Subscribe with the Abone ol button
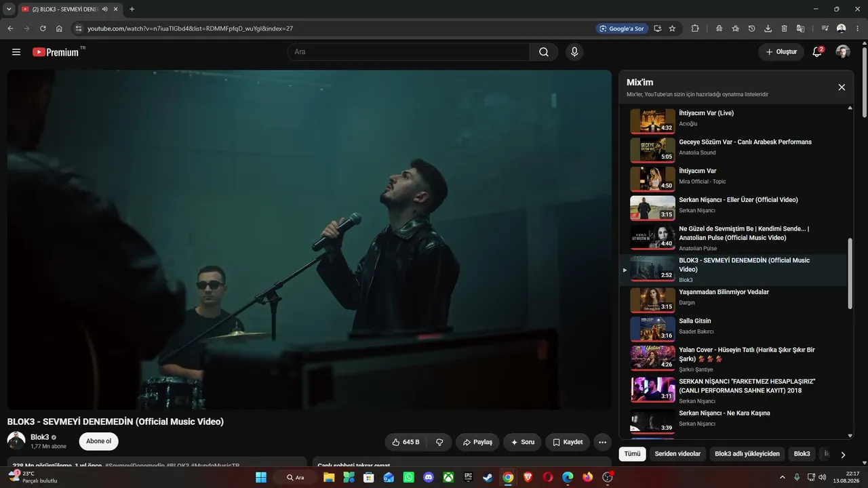Viewport: 868px width, 488px height. tap(99, 441)
